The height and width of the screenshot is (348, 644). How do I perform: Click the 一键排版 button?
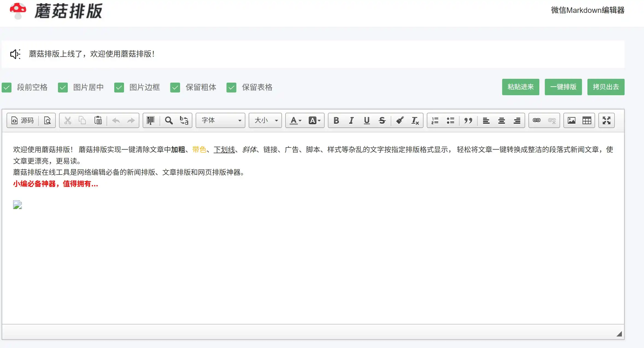563,87
